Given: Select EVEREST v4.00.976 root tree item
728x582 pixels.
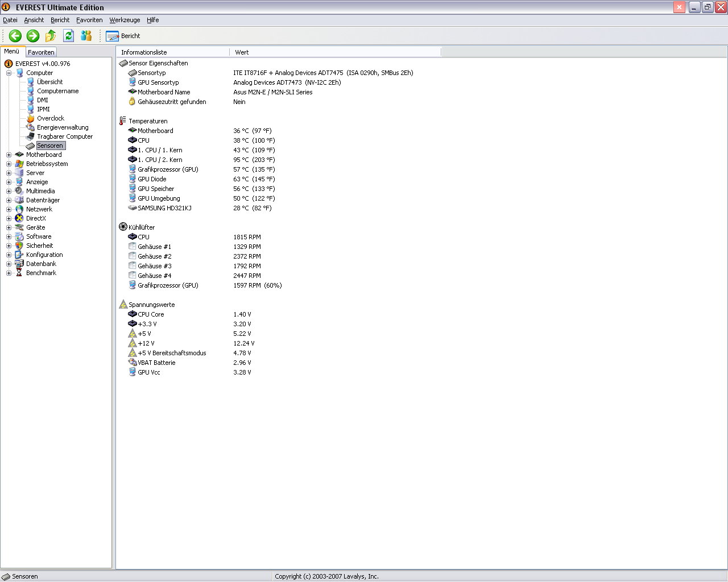Looking at the screenshot, I should click(x=43, y=64).
